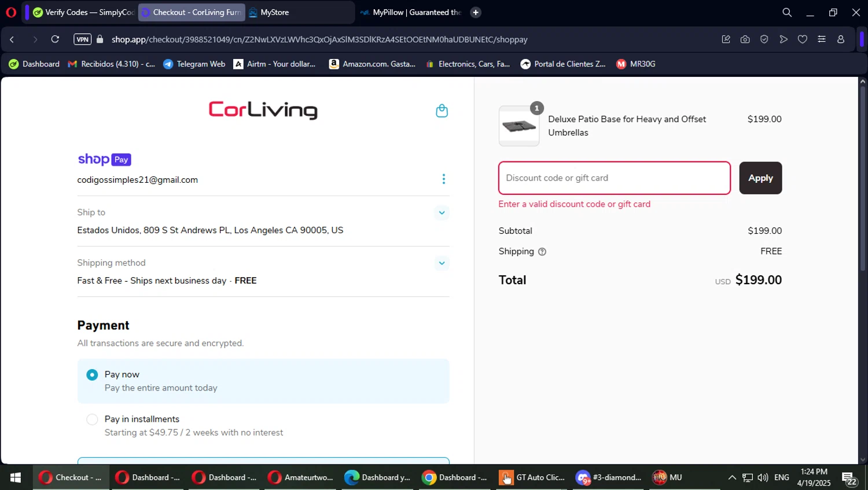
Task: Take snapshot with camera icon
Action: click(x=745, y=39)
